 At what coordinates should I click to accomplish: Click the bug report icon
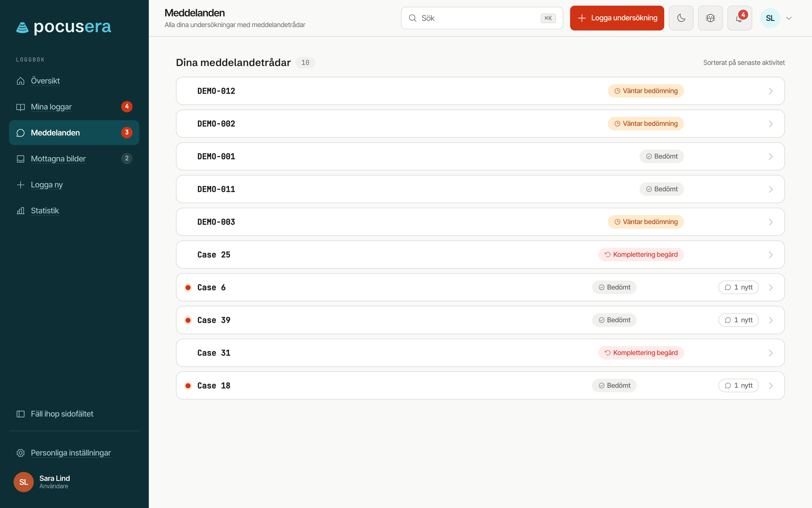coord(710,18)
